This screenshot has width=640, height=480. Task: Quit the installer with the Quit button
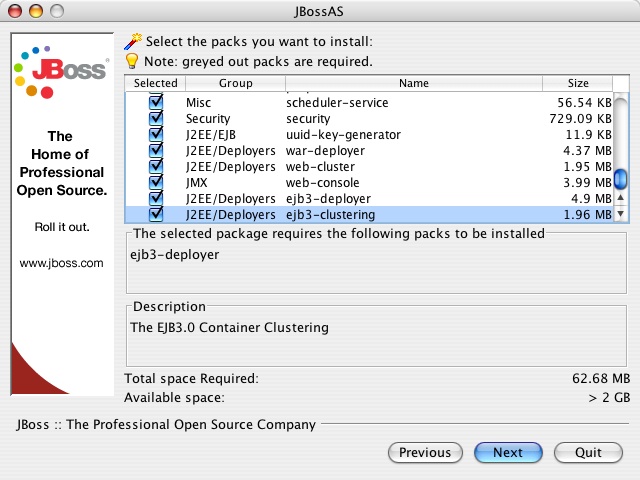(x=589, y=452)
